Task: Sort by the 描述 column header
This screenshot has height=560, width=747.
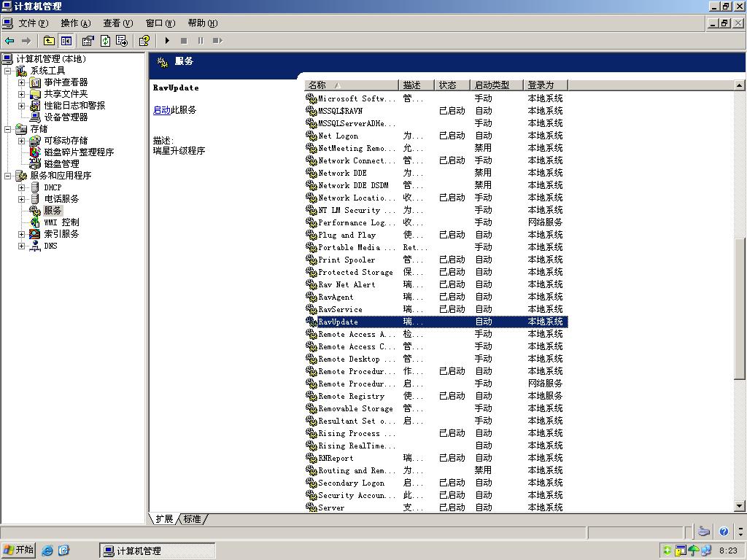Action: [416, 85]
